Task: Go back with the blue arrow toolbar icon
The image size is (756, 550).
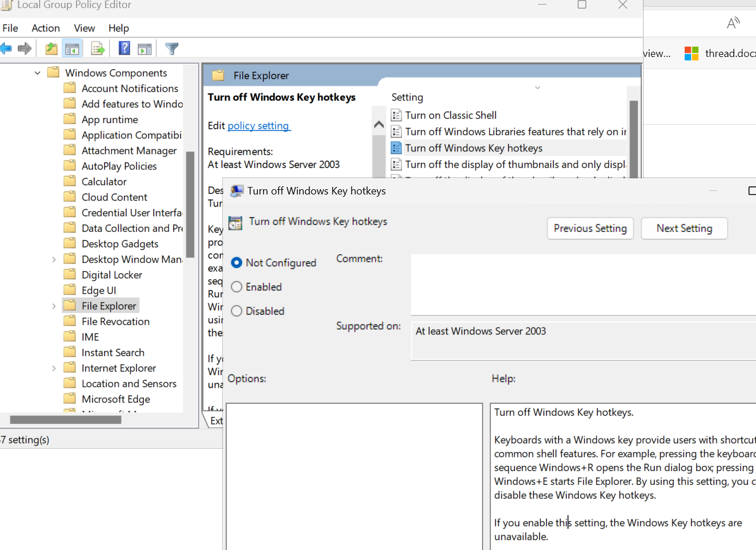Action: 6,49
